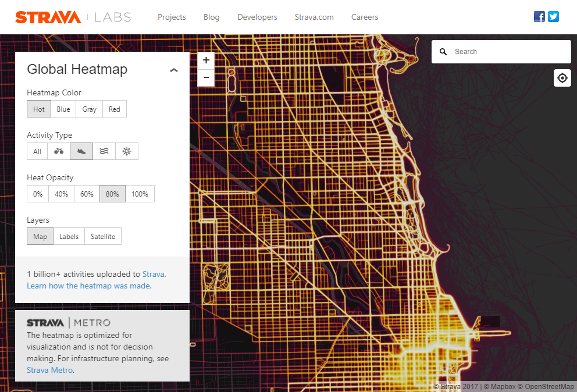The width and height of the screenshot is (577, 392).
Task: Click the Global Heatmap title
Action: [x=77, y=69]
